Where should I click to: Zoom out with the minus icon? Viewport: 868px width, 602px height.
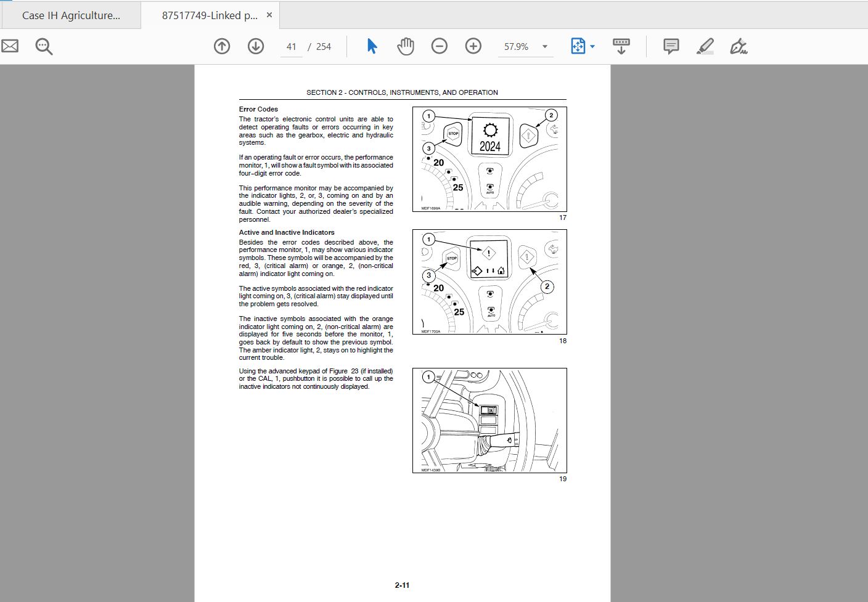(x=440, y=46)
